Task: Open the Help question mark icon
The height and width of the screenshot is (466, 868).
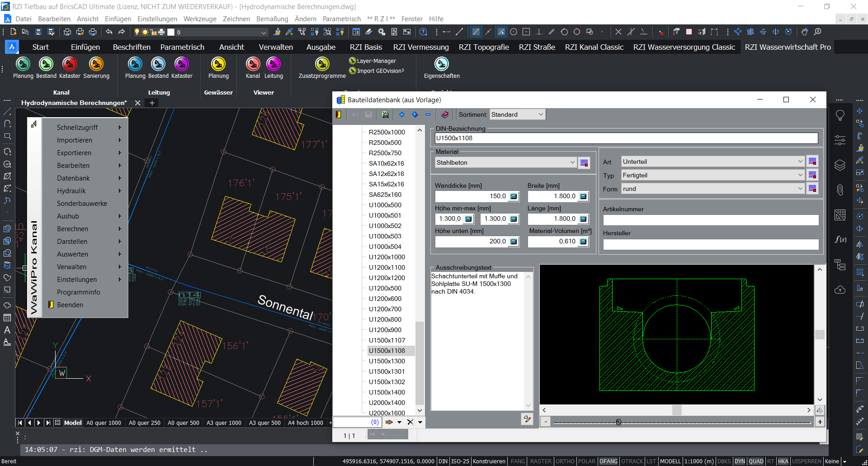Action: coord(423,32)
